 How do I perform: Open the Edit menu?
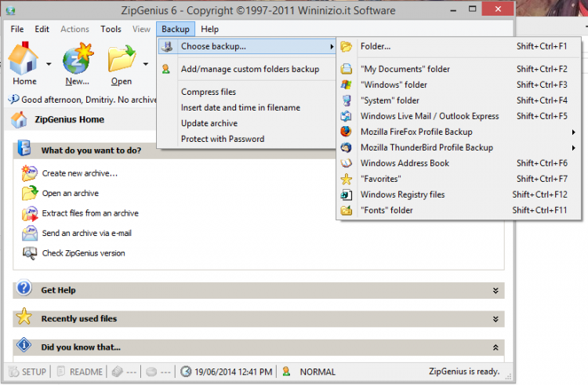click(x=42, y=29)
